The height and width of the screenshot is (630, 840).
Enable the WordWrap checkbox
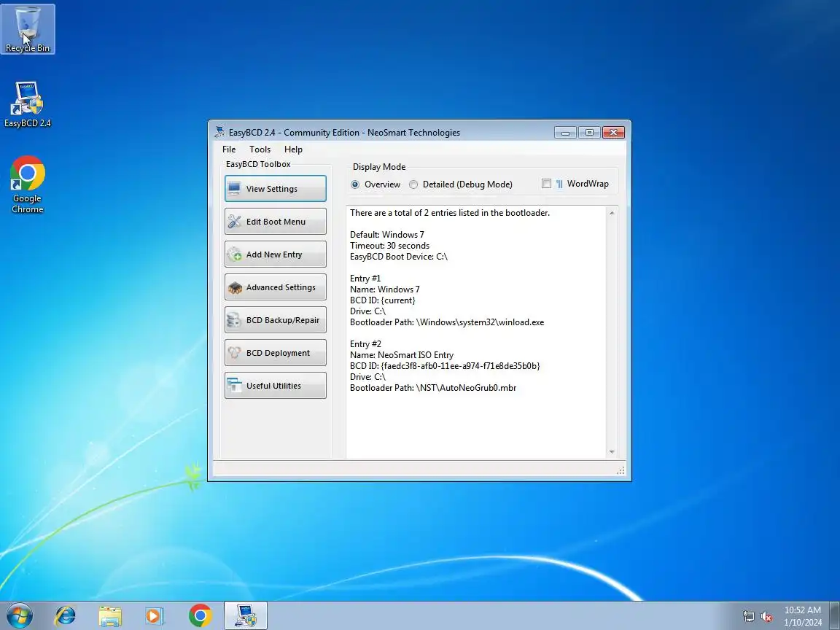tap(546, 184)
